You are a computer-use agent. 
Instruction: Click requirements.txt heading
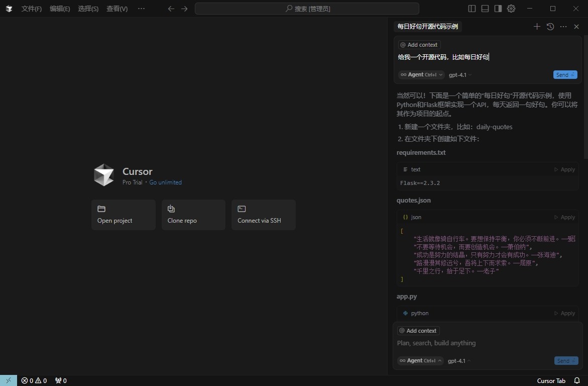pyautogui.click(x=421, y=152)
